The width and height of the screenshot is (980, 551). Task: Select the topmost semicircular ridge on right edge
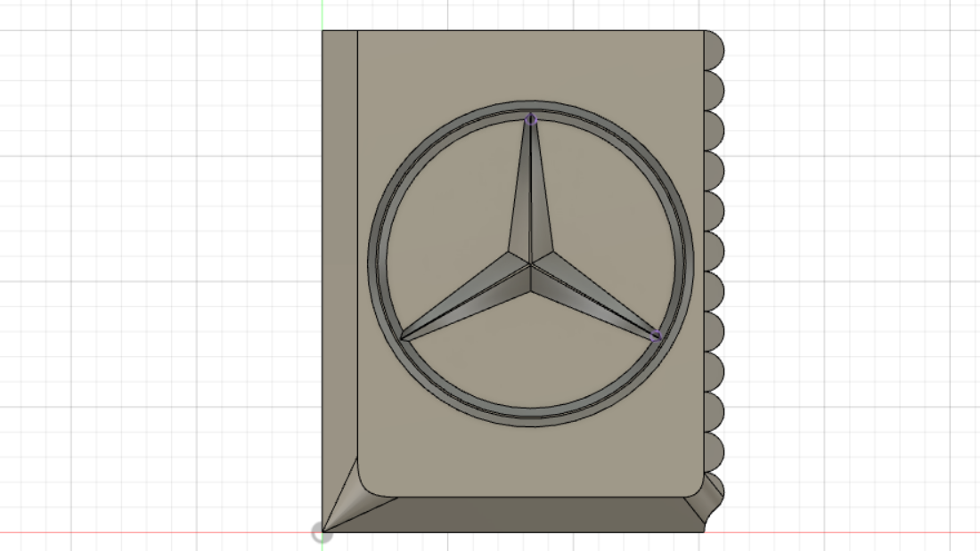pyautogui.click(x=715, y=51)
